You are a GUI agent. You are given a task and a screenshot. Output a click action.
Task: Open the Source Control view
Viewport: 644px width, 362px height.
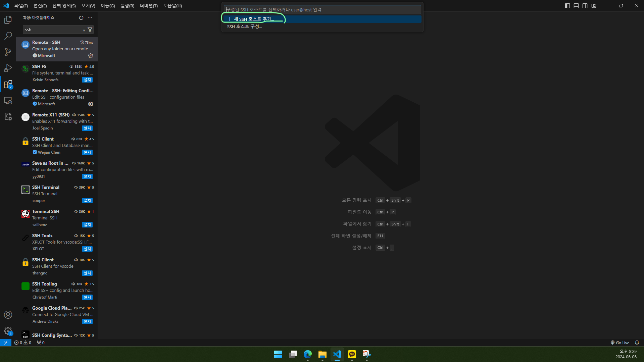8,52
